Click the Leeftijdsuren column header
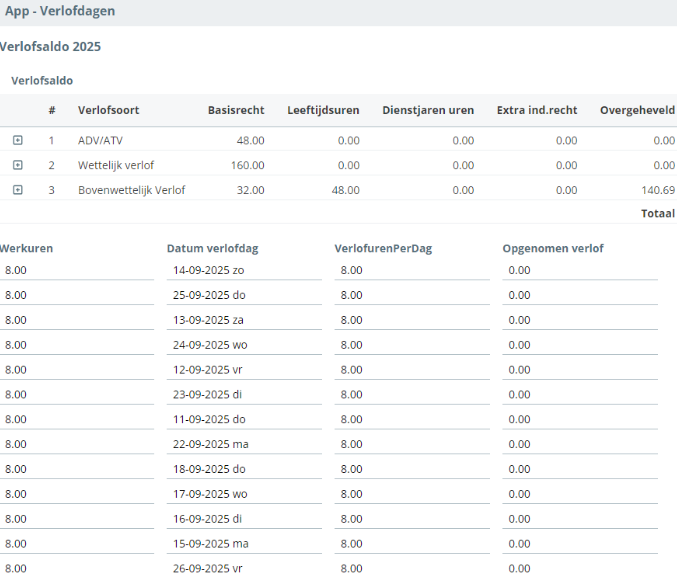The image size is (677, 575). (x=323, y=110)
